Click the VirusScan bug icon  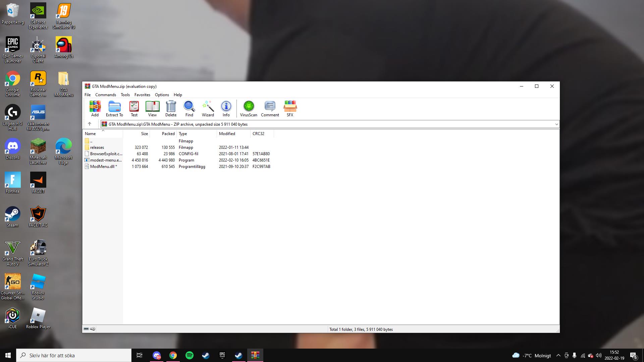249,108
